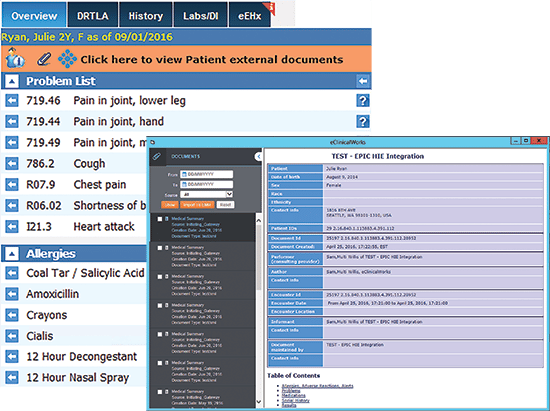550x411 pixels.
Task: Collapse the Problem List section
Action: point(12,81)
